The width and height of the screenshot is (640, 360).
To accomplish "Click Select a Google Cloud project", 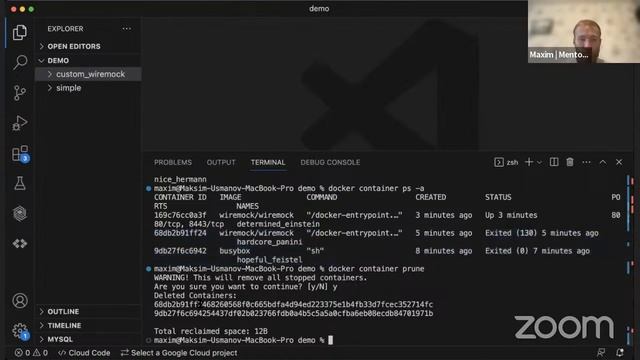I will (x=179, y=353).
